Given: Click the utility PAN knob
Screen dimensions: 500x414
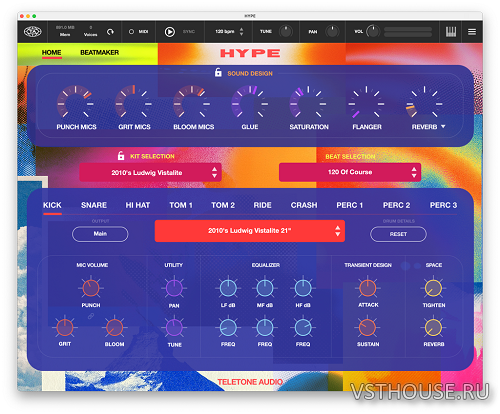Looking at the screenshot, I should (x=174, y=288).
